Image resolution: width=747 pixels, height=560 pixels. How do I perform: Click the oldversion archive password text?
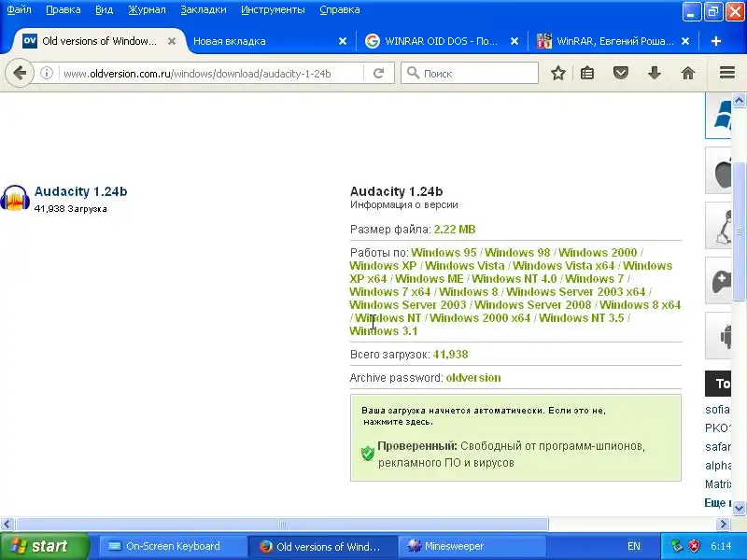[x=473, y=378]
